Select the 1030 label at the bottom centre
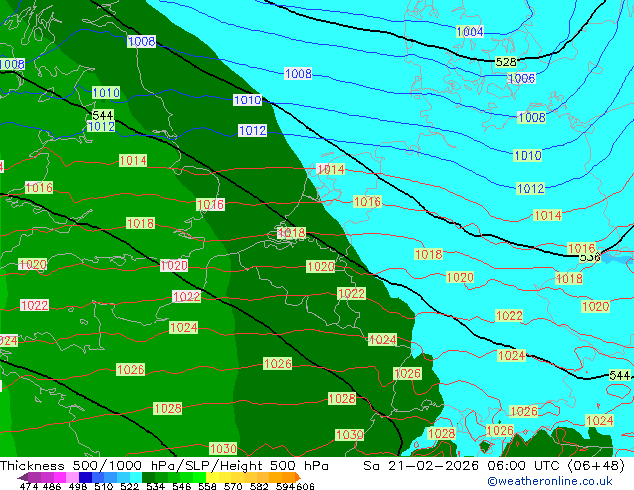 click(223, 449)
